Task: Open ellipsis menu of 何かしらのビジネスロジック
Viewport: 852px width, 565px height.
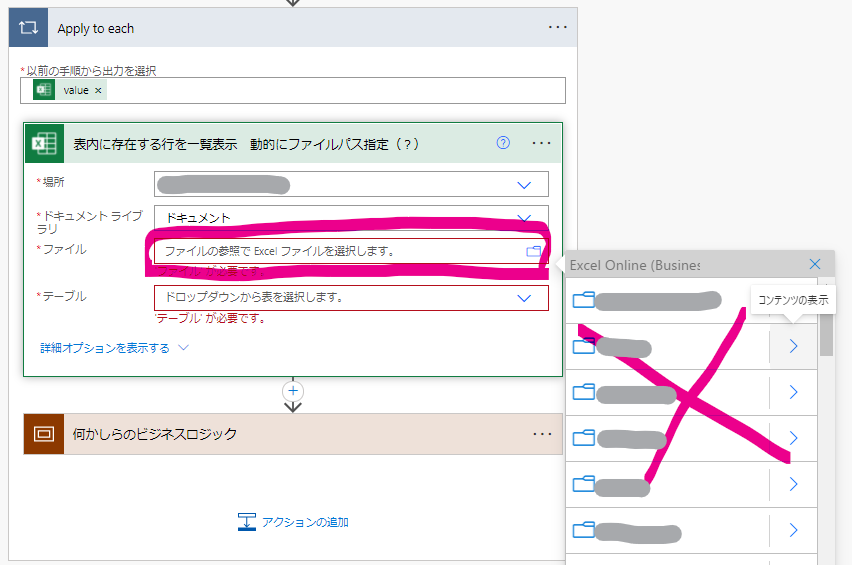Action: [542, 434]
